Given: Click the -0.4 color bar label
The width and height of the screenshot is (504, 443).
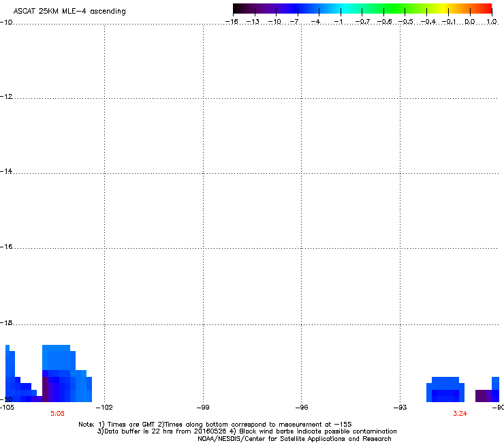Looking at the screenshot, I should (428, 22).
